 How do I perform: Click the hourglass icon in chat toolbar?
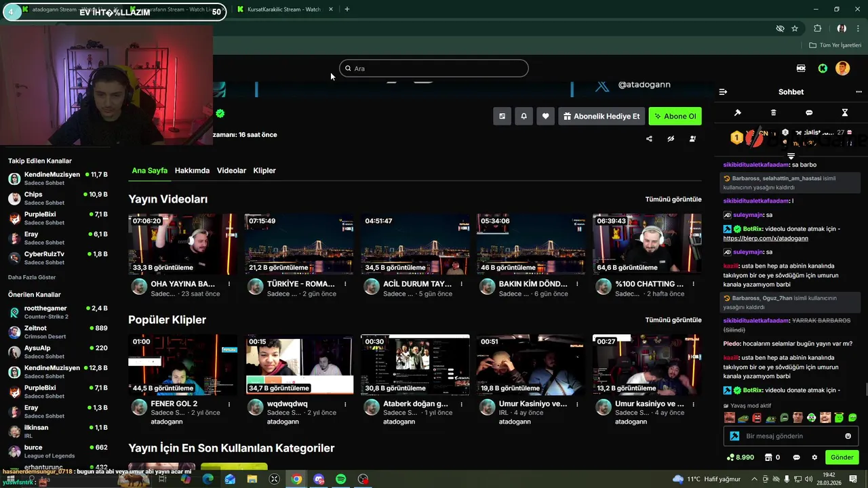[x=845, y=113]
